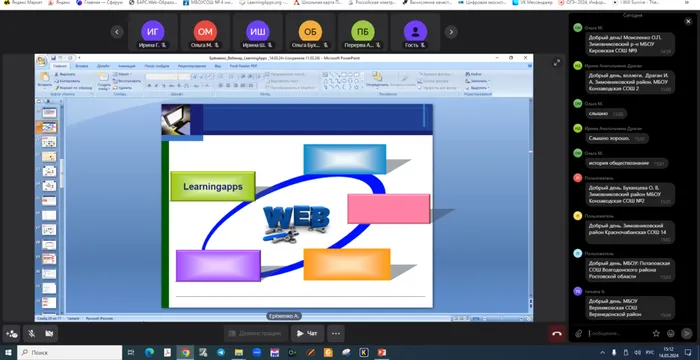Image resolution: width=700 pixels, height=360 pixels.
Task: Switch to the VK Мессенджер browser tab
Action: [533, 3]
